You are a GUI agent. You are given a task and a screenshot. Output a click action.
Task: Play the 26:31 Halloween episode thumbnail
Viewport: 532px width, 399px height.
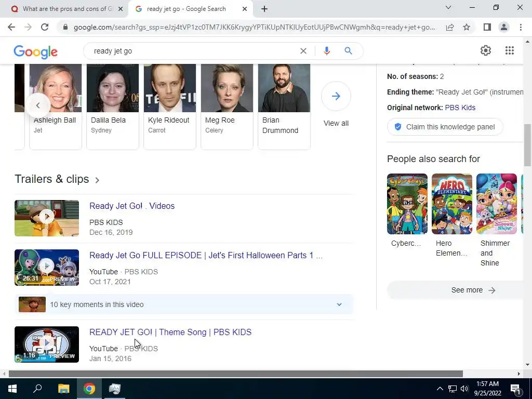[x=47, y=268]
